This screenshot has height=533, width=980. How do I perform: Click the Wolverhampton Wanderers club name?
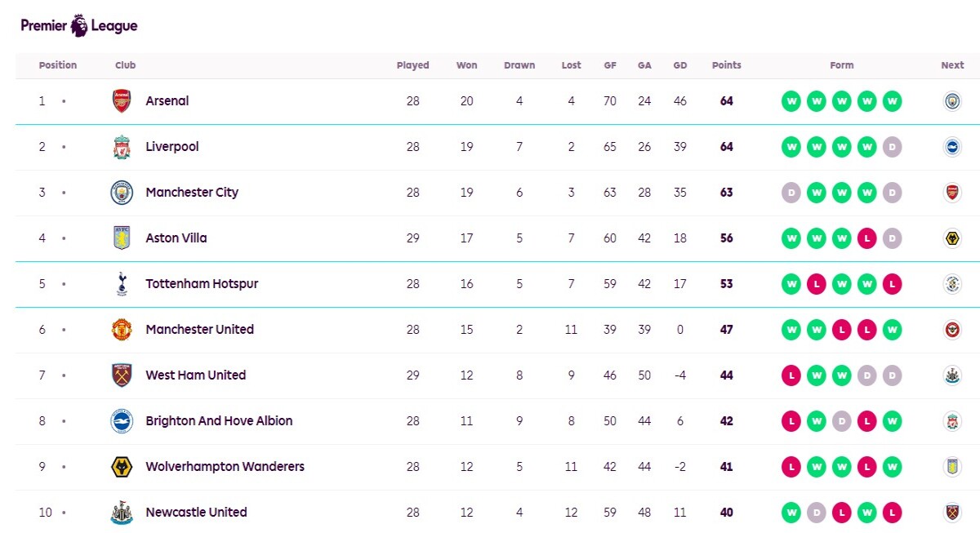(225, 467)
